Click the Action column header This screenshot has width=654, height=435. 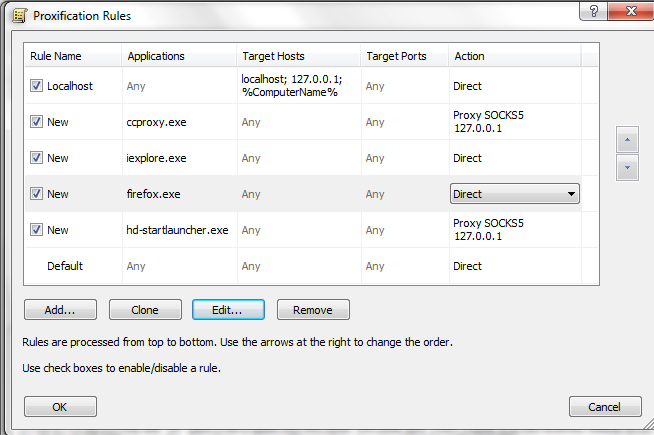515,56
